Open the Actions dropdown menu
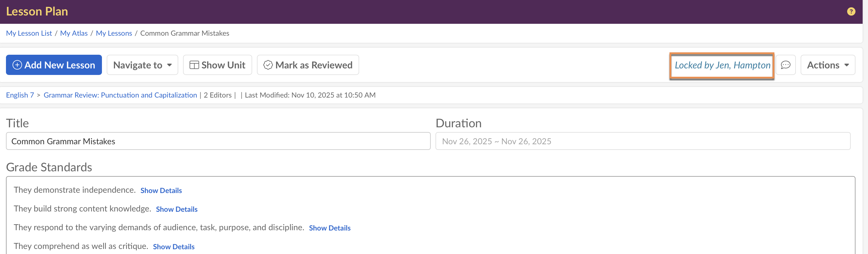The image size is (868, 254). pos(827,65)
